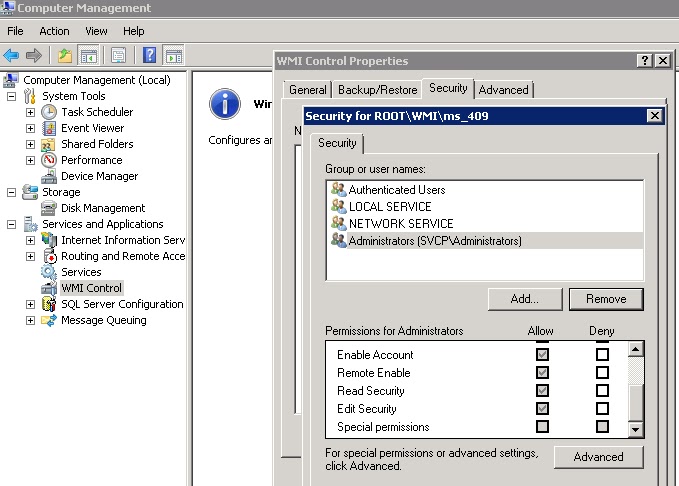This screenshot has width=679, height=486.
Task: Click the Back arrow toolbar icon
Action: click(x=11, y=55)
